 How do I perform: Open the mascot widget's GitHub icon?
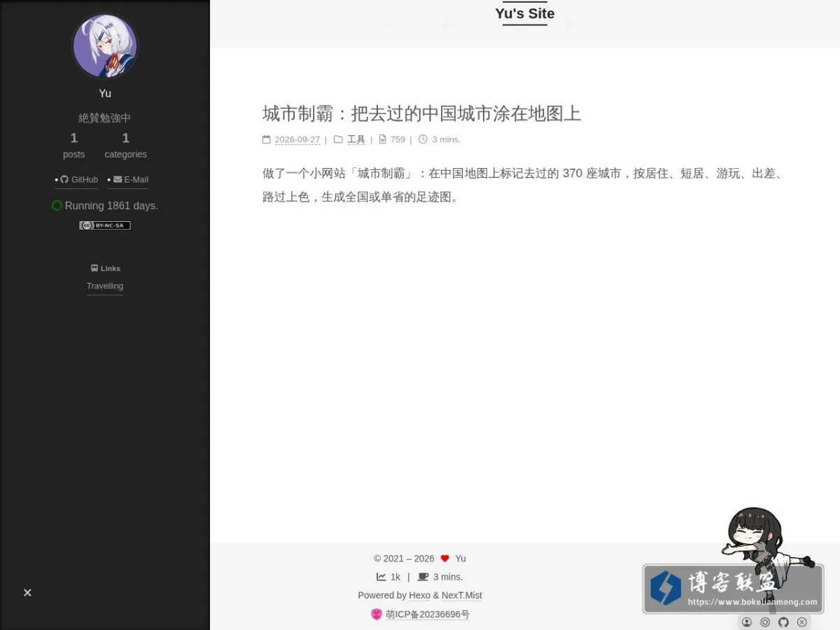coord(783,622)
